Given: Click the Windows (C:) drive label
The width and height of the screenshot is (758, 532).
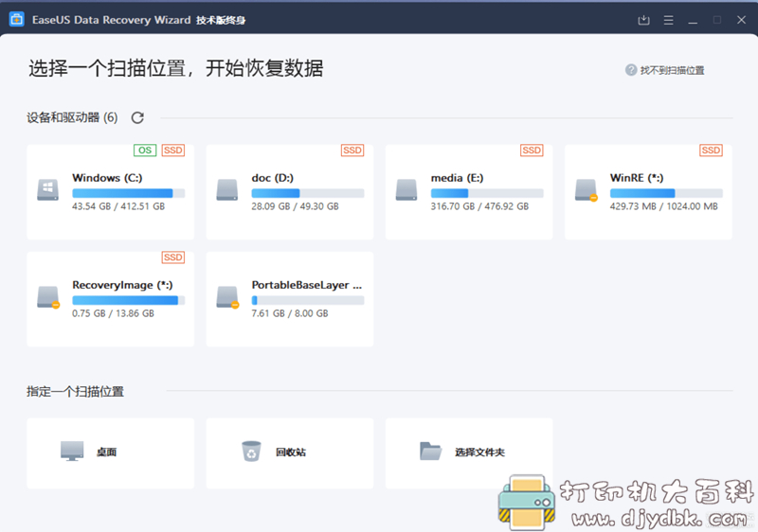Looking at the screenshot, I should pyautogui.click(x=107, y=178).
